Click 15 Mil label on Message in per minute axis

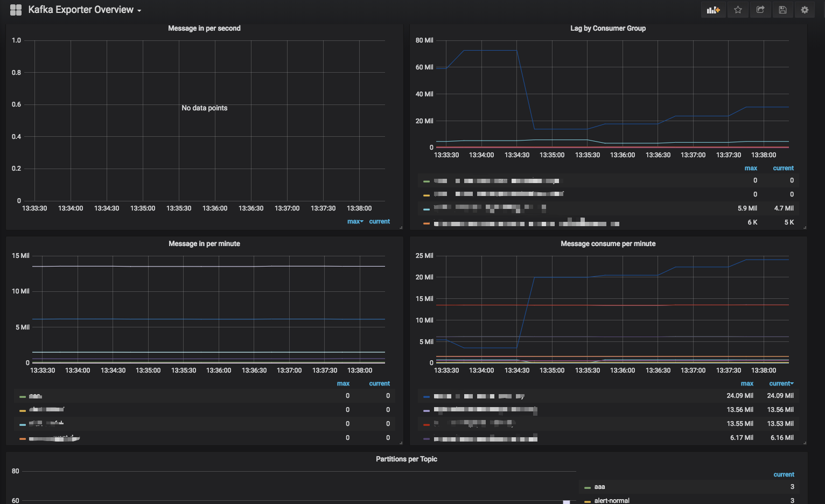(20, 256)
